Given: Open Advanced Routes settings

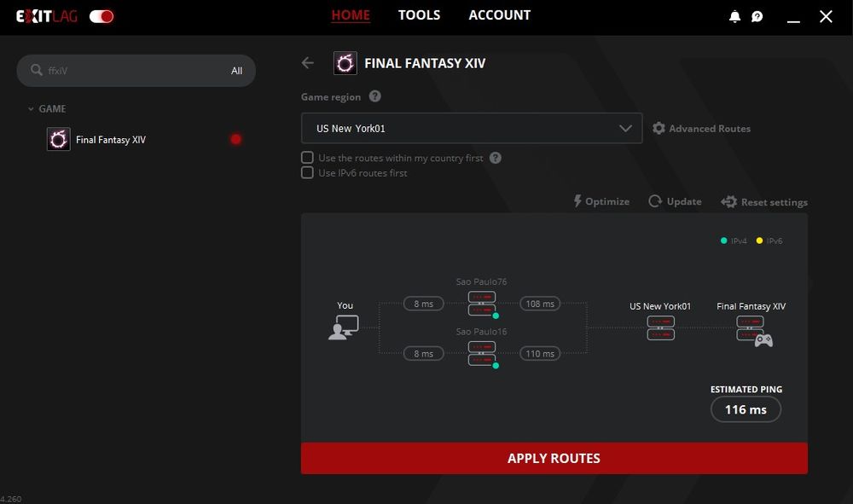Looking at the screenshot, I should click(701, 128).
